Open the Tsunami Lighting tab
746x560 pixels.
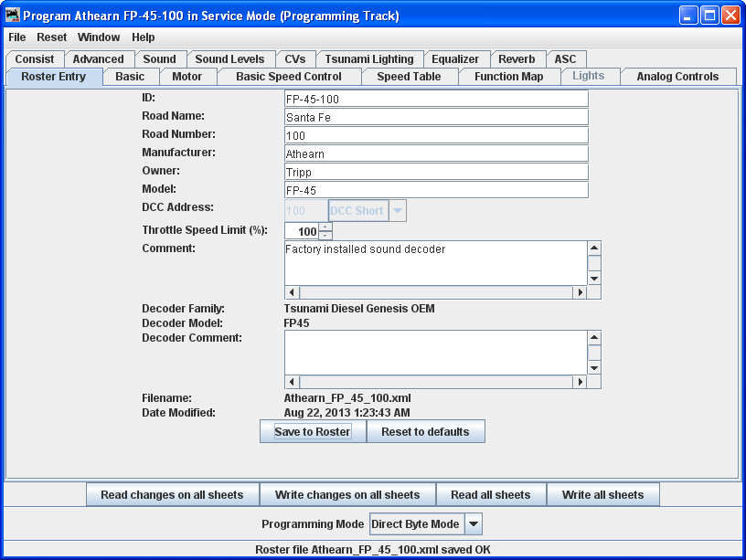pos(368,59)
